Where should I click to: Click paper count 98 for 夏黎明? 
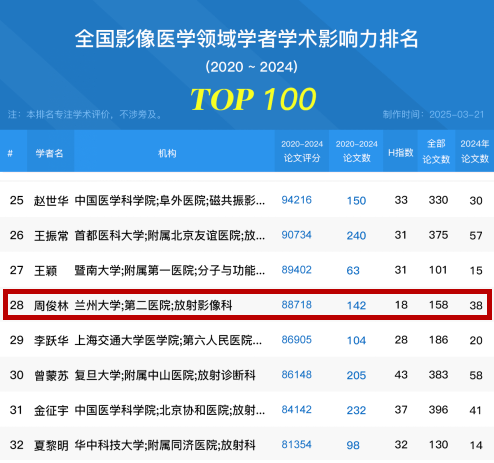point(353,445)
